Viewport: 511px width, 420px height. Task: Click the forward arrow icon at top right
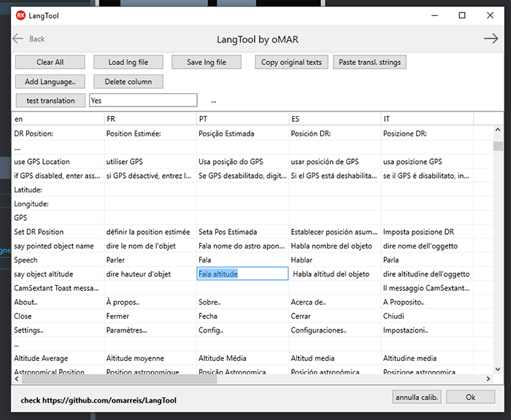[491, 39]
